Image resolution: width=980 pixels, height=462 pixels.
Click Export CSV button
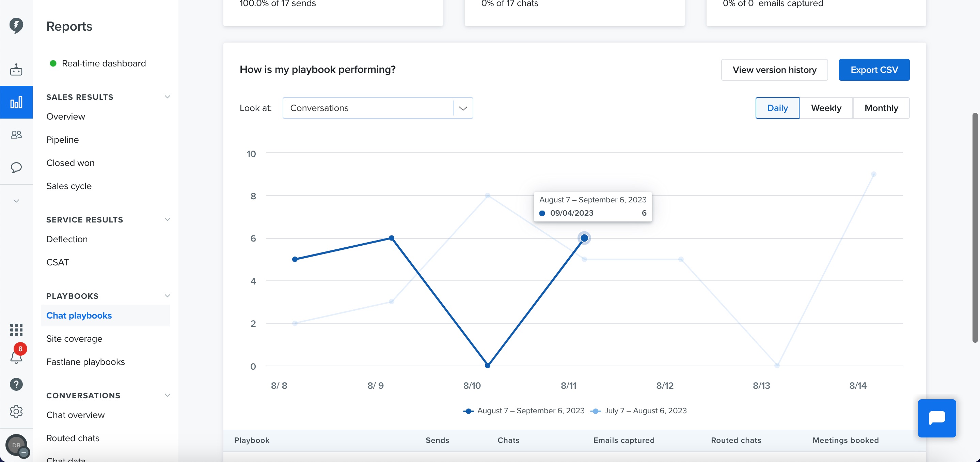click(874, 70)
